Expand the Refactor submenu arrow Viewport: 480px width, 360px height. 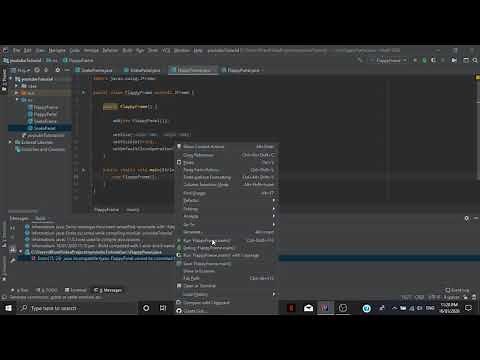pyautogui.click(x=274, y=200)
